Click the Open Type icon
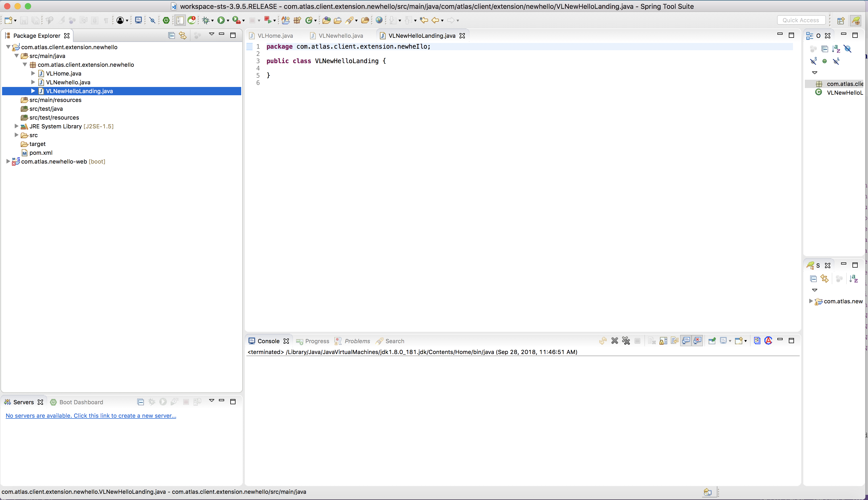The height and width of the screenshot is (500, 868). 326,20
